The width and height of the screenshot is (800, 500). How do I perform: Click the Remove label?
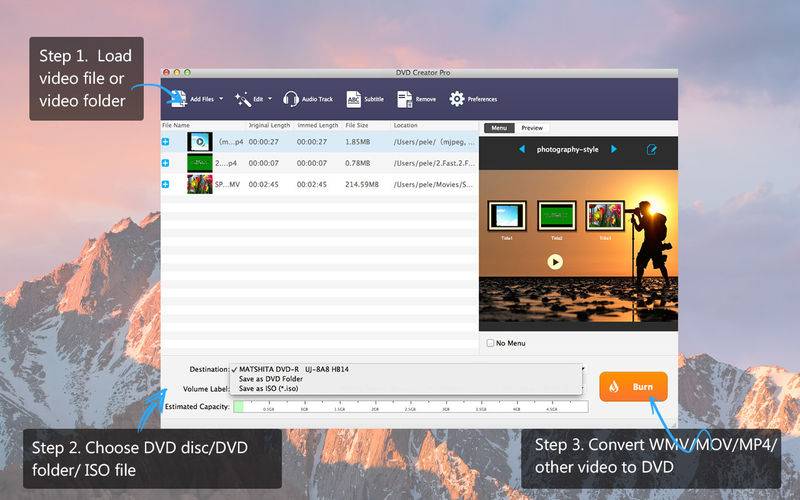[x=426, y=99]
